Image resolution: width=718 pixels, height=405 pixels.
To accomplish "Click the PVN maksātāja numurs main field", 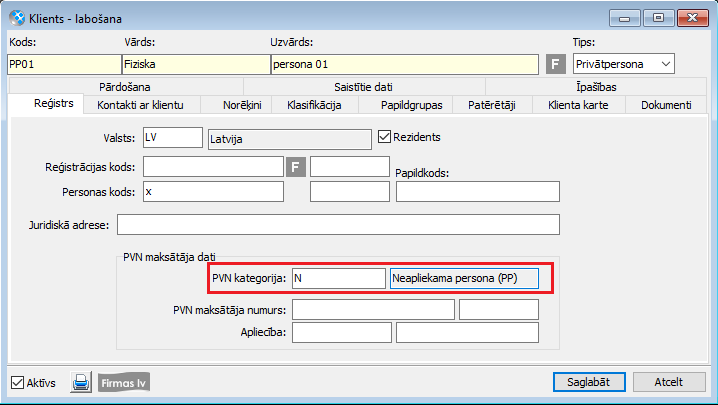I will (x=373, y=310).
